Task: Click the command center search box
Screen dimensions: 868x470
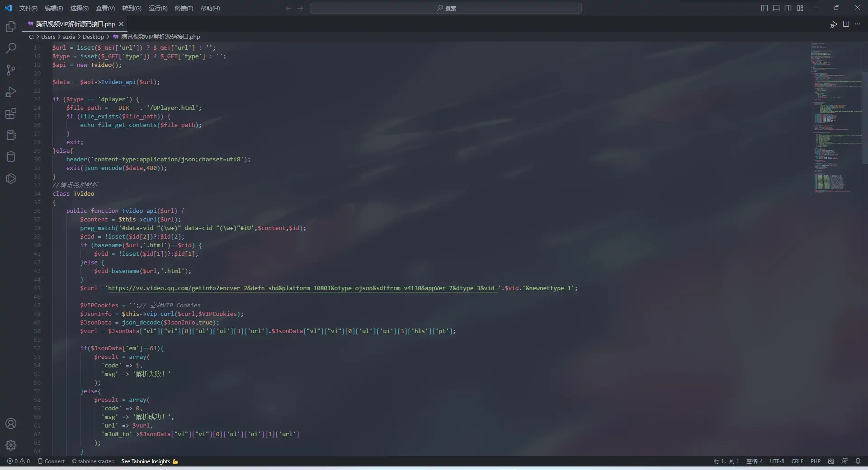Action: [446, 8]
